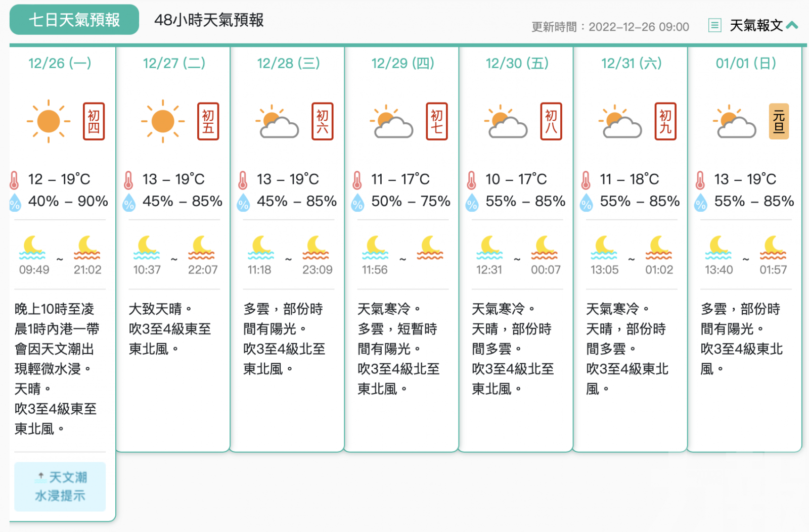Click partly cloudy icon for 12/30
This screenshot has width=809, height=532.
[506, 121]
